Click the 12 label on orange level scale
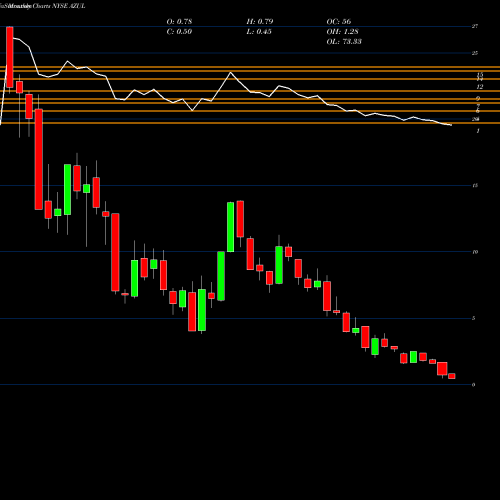The width and height of the screenshot is (500, 500). click(480, 87)
